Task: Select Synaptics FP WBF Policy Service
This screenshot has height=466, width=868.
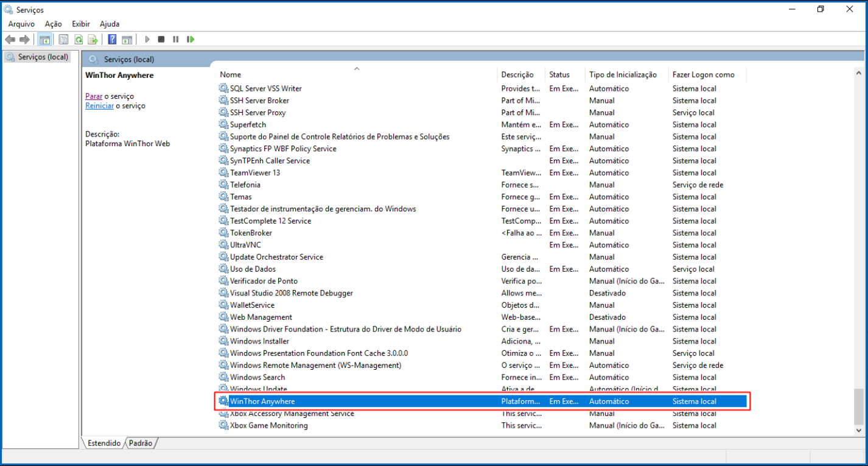Action: 482,149
